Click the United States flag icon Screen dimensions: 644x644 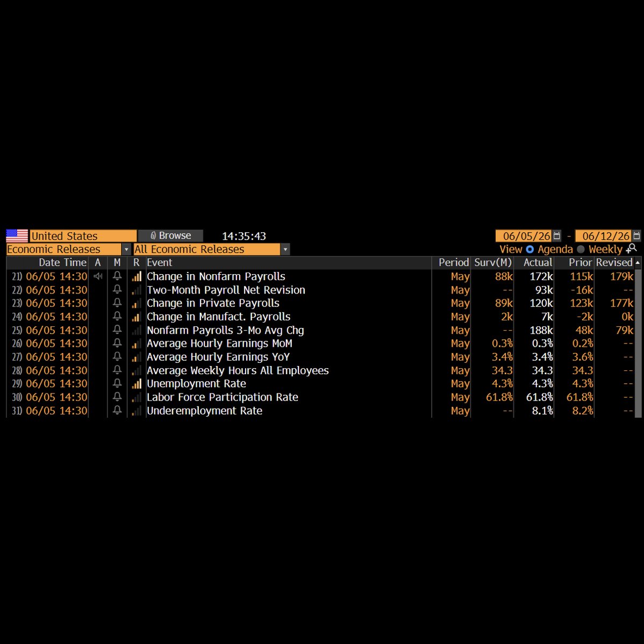click(17, 236)
